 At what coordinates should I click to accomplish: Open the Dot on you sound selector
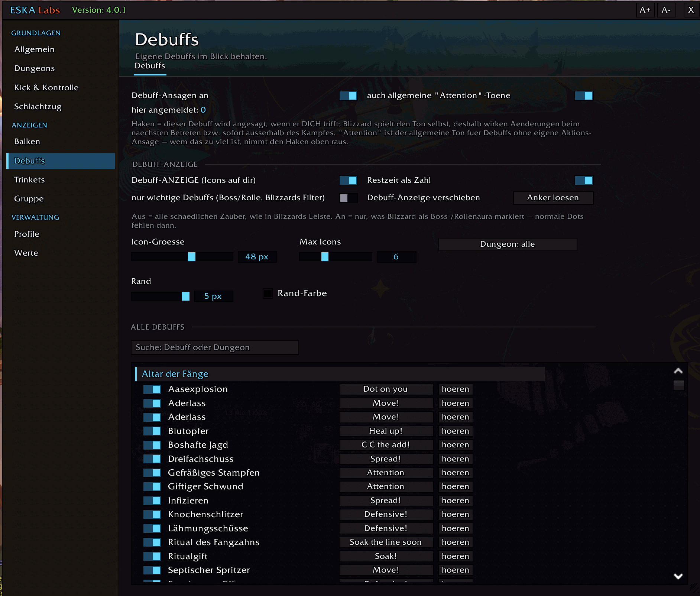[x=386, y=389]
